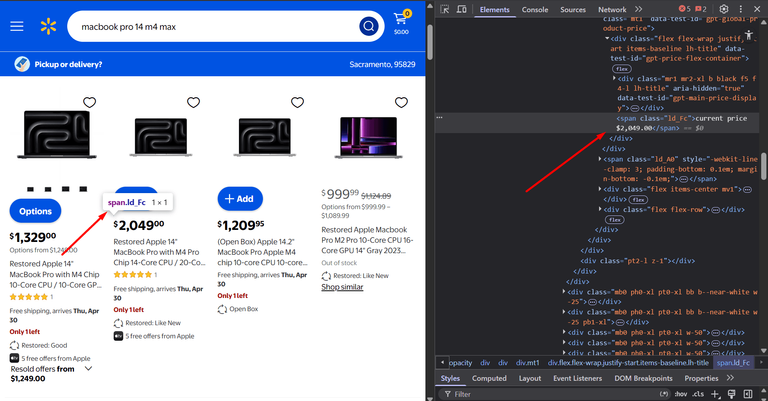Expand the div class mr1 mr2-xl node

click(x=614, y=78)
